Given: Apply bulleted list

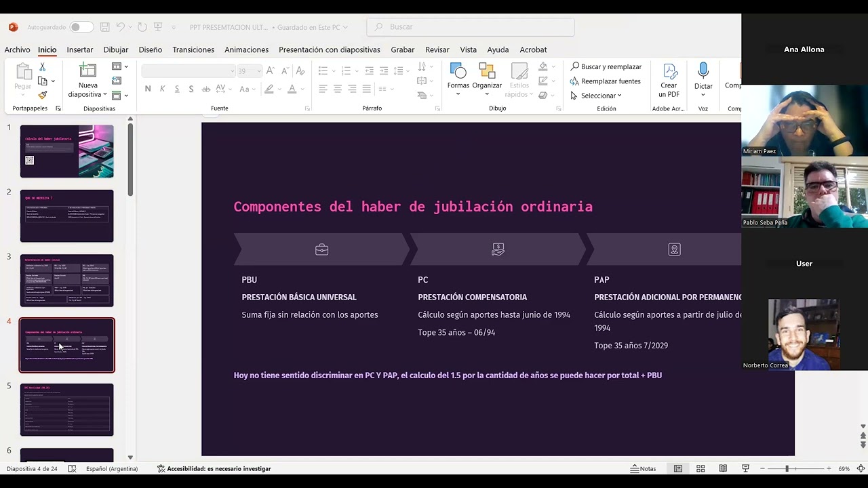Looking at the screenshot, I should tap(325, 70).
